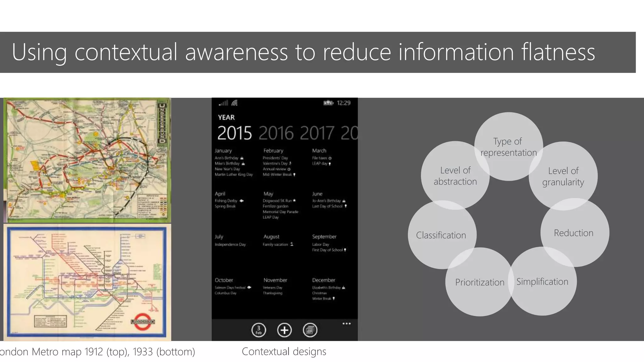This screenshot has width=644, height=362.
Task: Click the 'First Day of School' event
Action: pos(329,250)
